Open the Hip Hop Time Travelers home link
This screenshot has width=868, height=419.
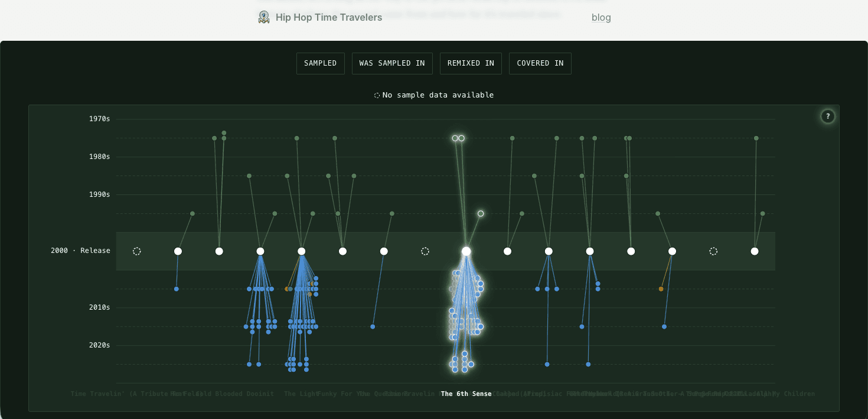(x=321, y=17)
